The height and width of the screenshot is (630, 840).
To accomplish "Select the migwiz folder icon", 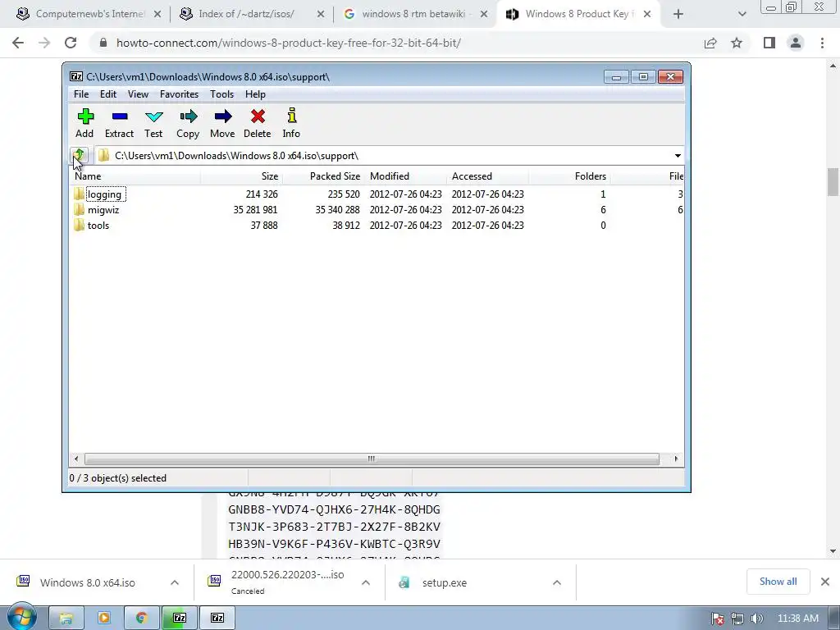I will 80,209.
